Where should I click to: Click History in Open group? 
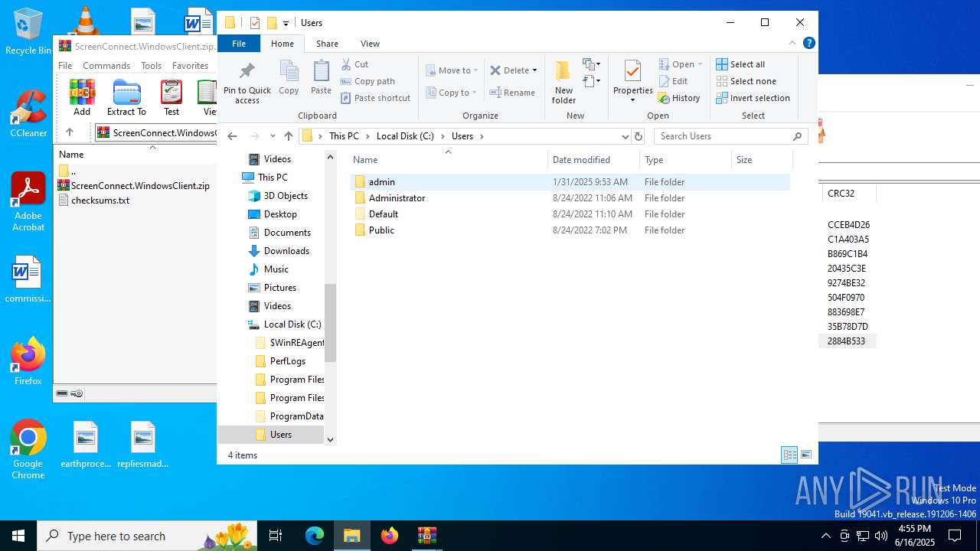pos(679,98)
